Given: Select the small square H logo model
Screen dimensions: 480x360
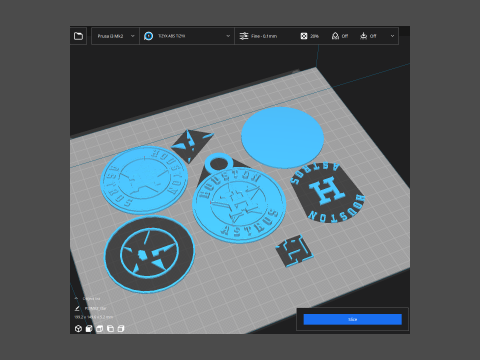Looking at the screenshot, I should point(295,251).
